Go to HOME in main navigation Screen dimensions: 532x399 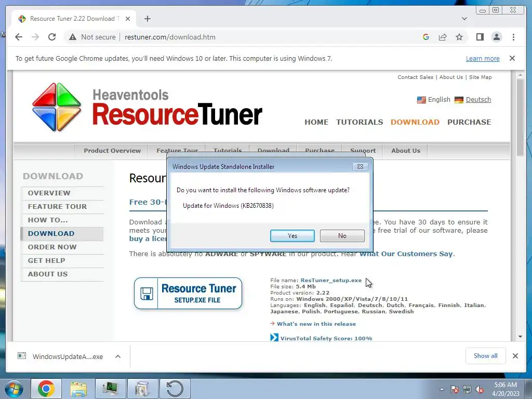316,122
